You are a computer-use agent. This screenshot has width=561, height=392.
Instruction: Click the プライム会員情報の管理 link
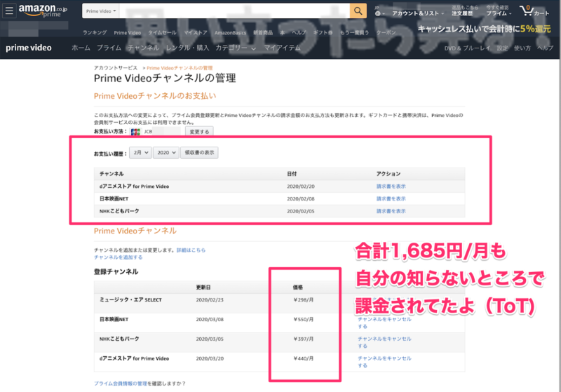point(121,384)
